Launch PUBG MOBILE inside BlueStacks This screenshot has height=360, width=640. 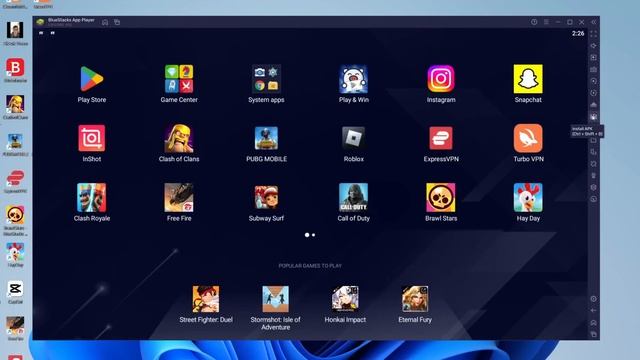[x=266, y=138]
